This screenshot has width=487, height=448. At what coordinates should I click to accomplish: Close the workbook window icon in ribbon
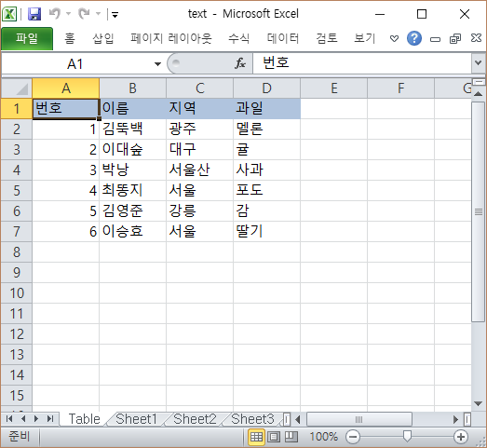coord(476,38)
